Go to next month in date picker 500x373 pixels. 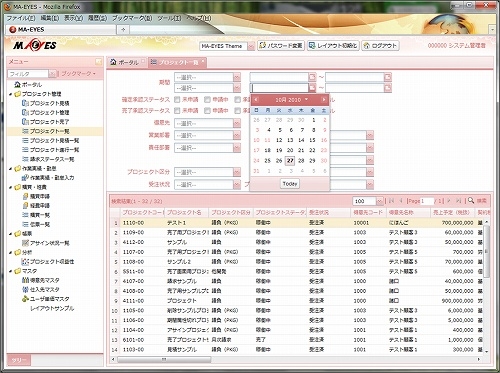point(323,99)
